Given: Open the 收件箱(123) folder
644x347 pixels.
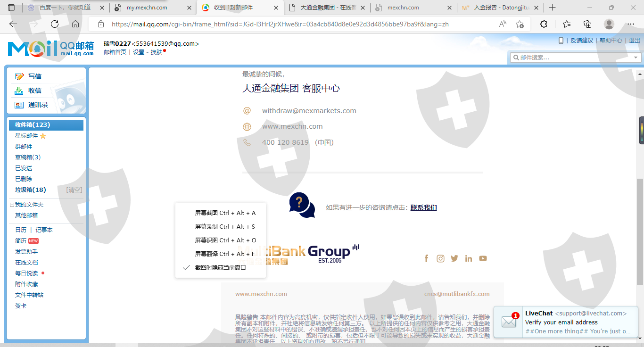Looking at the screenshot, I should [x=33, y=125].
